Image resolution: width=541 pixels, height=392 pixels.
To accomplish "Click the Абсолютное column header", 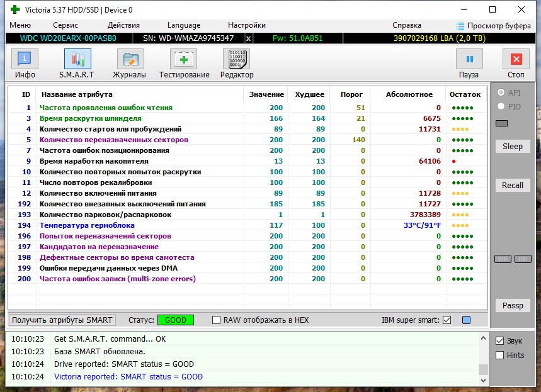I will [409, 94].
